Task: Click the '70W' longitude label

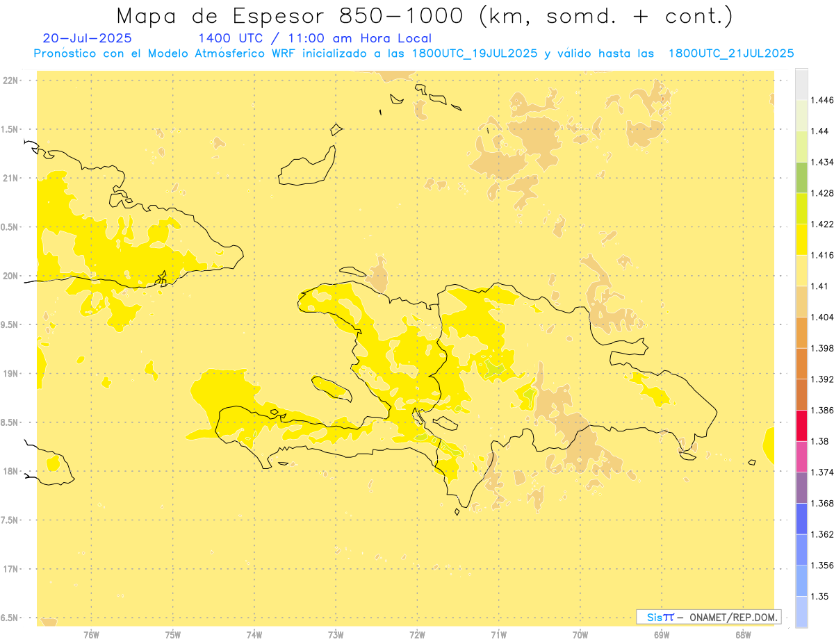Action: pyautogui.click(x=580, y=634)
